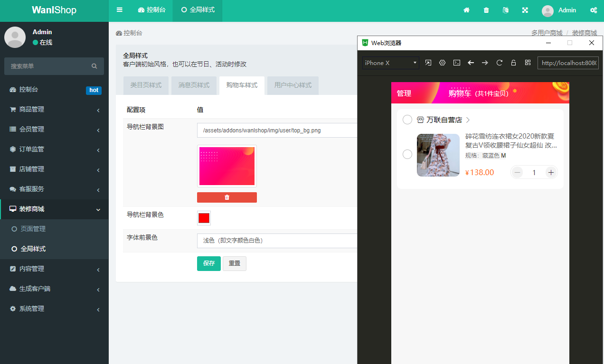Image resolution: width=604 pixels, height=364 pixels.
Task: Switch to 类目页样式 tab
Action: [x=146, y=85]
